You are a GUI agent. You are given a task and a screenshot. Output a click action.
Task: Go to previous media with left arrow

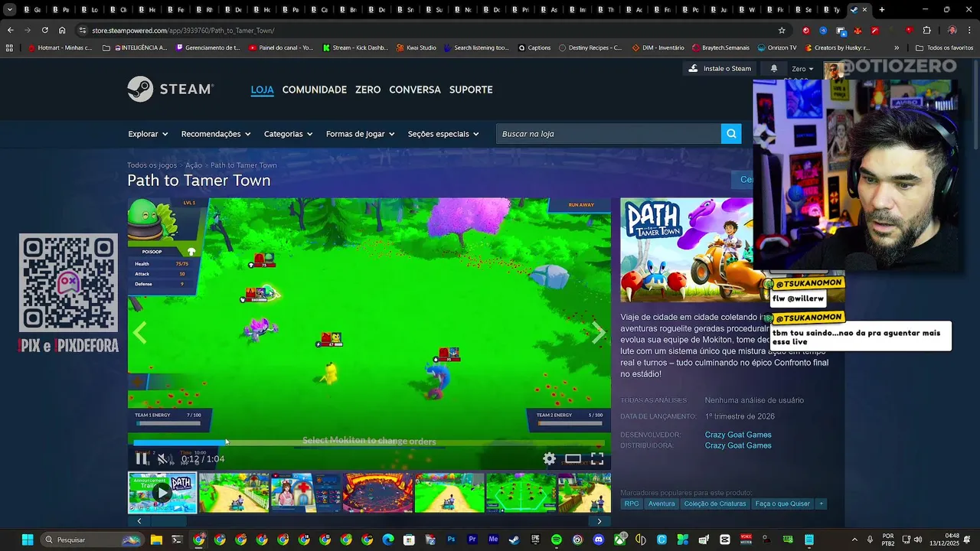tap(140, 332)
